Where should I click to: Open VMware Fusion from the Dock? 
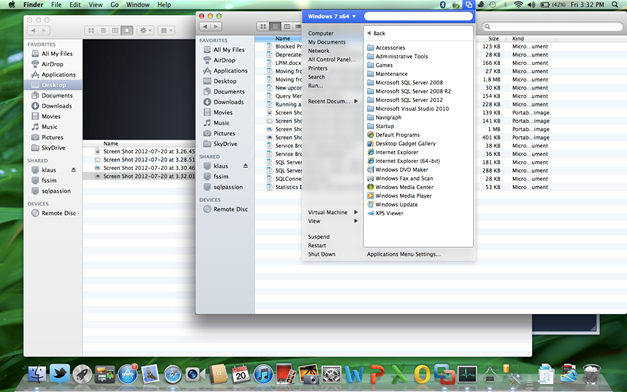click(444, 374)
